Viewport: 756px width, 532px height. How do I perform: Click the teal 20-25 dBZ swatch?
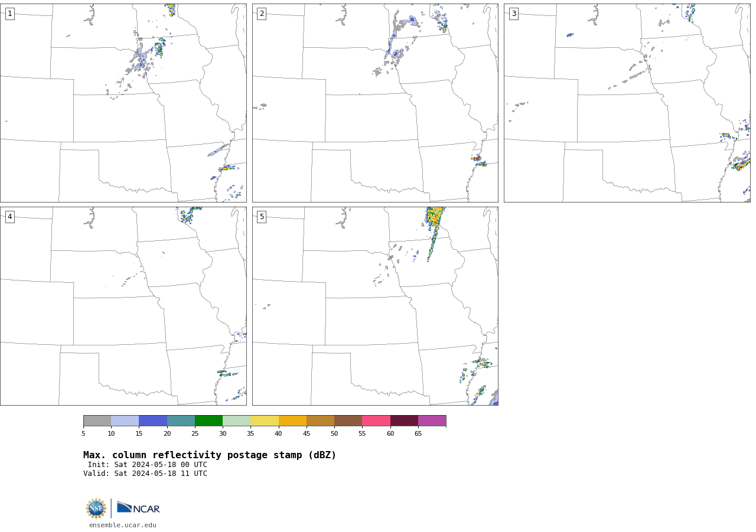181,421
